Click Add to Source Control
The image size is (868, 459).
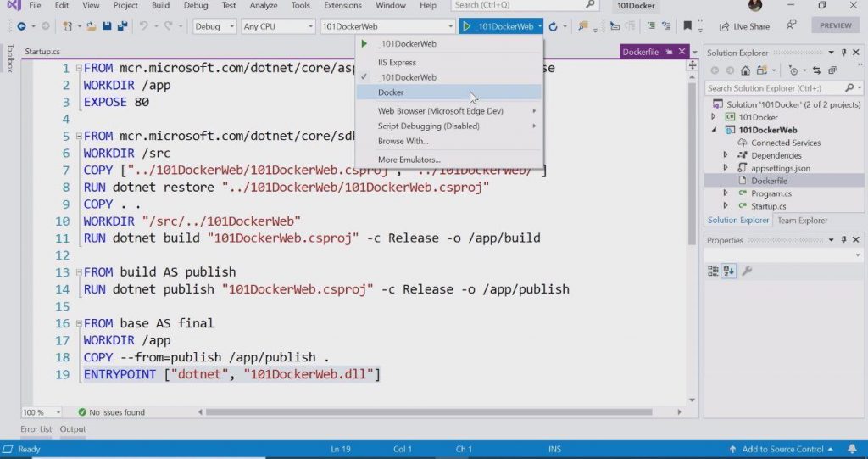(781, 449)
